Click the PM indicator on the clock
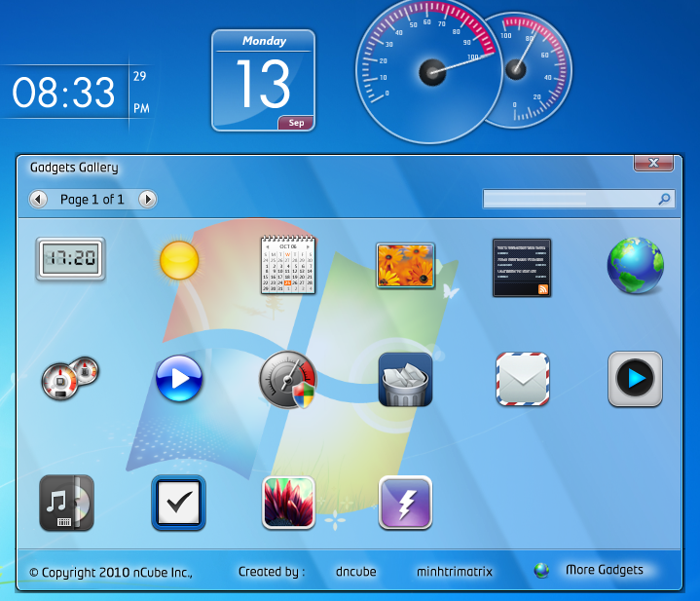 pos(141,108)
